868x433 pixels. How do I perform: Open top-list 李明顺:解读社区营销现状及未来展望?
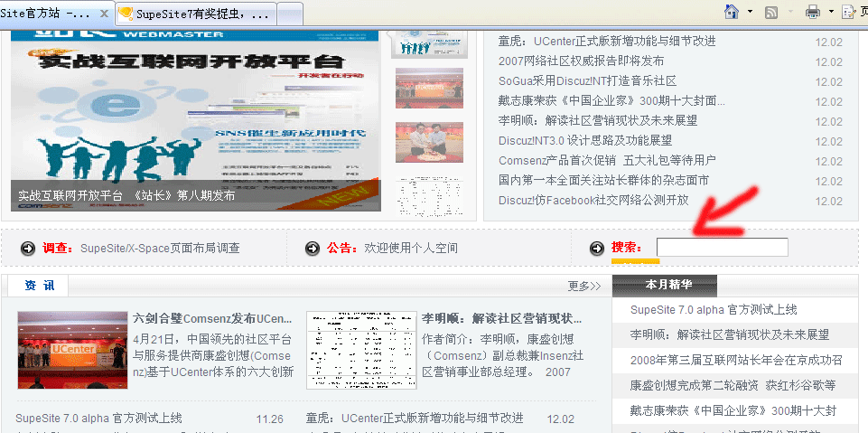click(x=598, y=121)
